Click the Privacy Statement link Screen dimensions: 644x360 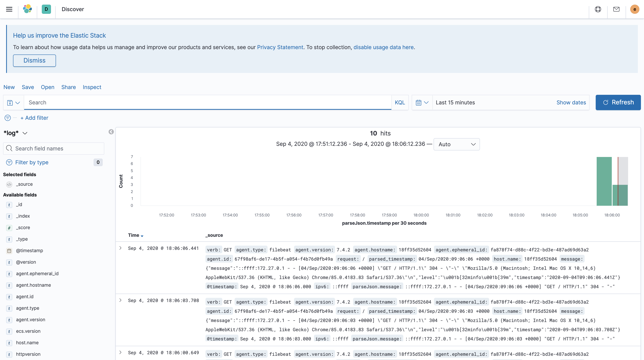pyautogui.click(x=280, y=47)
